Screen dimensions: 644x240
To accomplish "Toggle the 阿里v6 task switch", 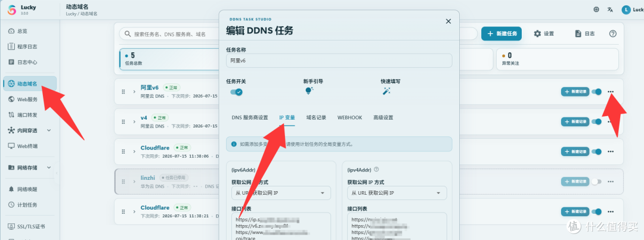I will (596, 92).
